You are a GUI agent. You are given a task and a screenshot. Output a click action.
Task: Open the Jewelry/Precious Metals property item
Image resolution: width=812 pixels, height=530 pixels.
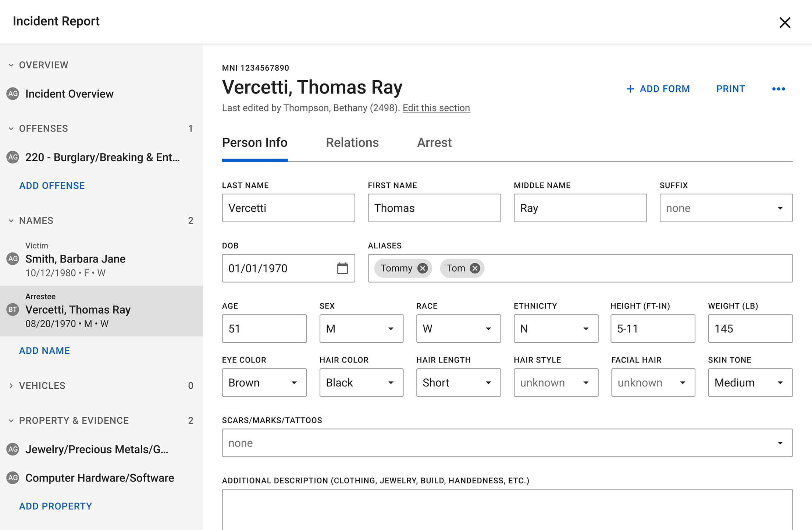click(x=101, y=449)
